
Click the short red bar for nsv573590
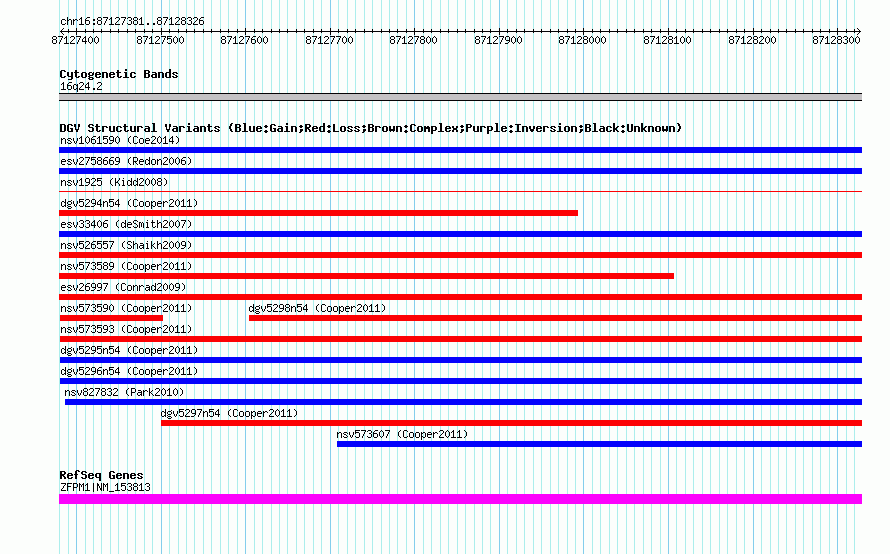(111, 318)
